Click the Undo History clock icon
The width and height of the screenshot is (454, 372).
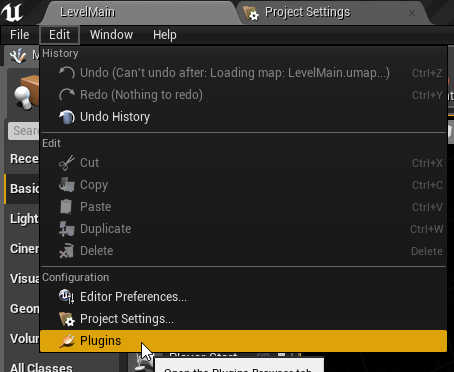click(x=67, y=117)
